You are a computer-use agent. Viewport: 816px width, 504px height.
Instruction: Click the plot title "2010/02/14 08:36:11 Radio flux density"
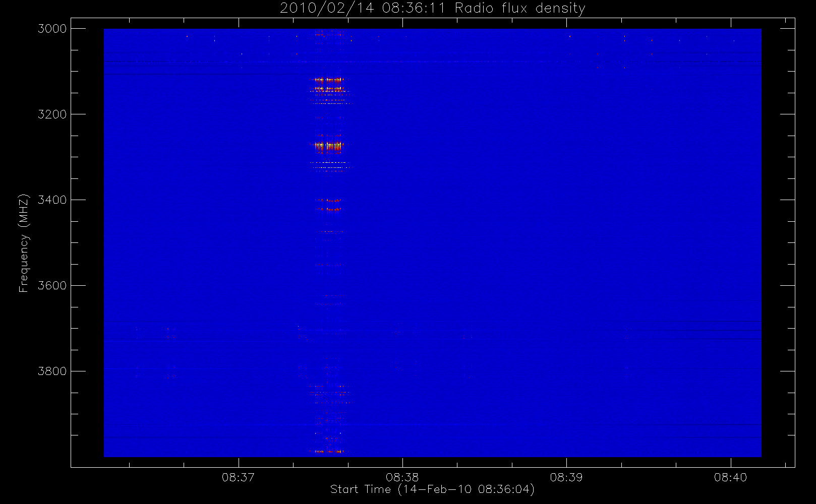point(433,9)
